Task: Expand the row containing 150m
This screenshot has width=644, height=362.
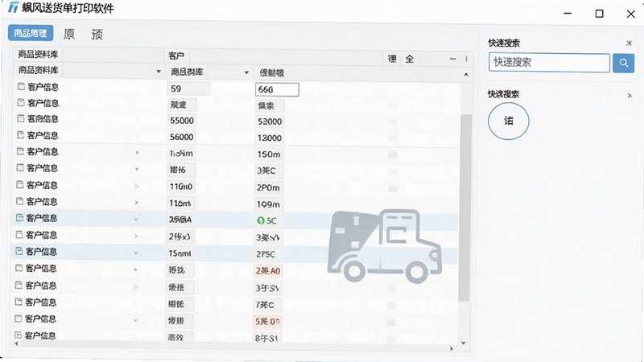Action: 137,152
